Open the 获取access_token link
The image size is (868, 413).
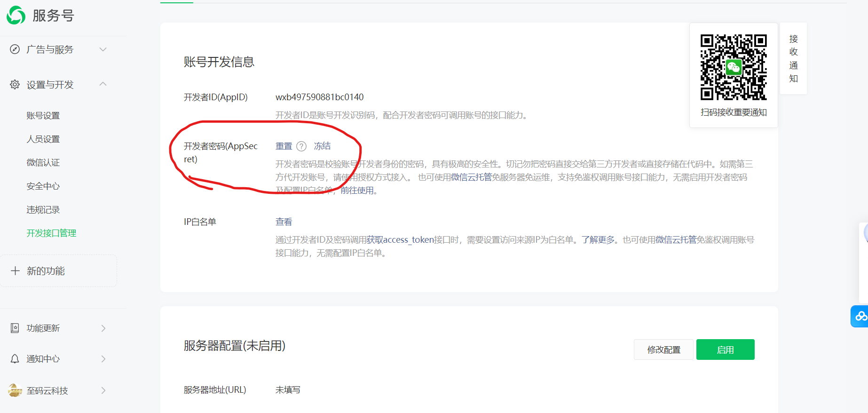click(400, 240)
